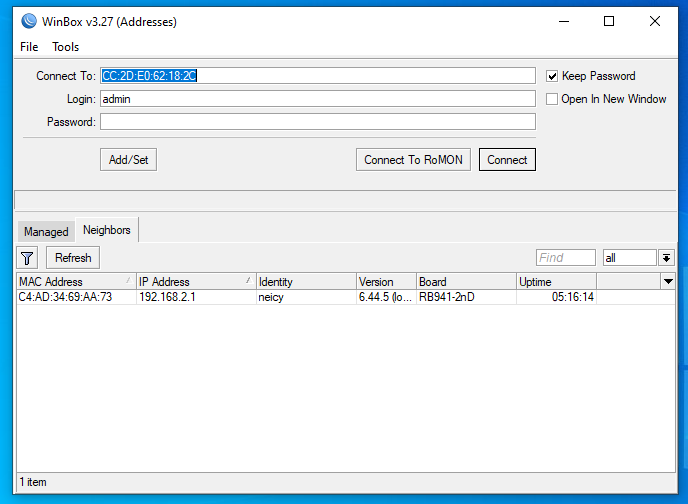
Task: Click the Password input field
Action: pyautogui.click(x=318, y=122)
